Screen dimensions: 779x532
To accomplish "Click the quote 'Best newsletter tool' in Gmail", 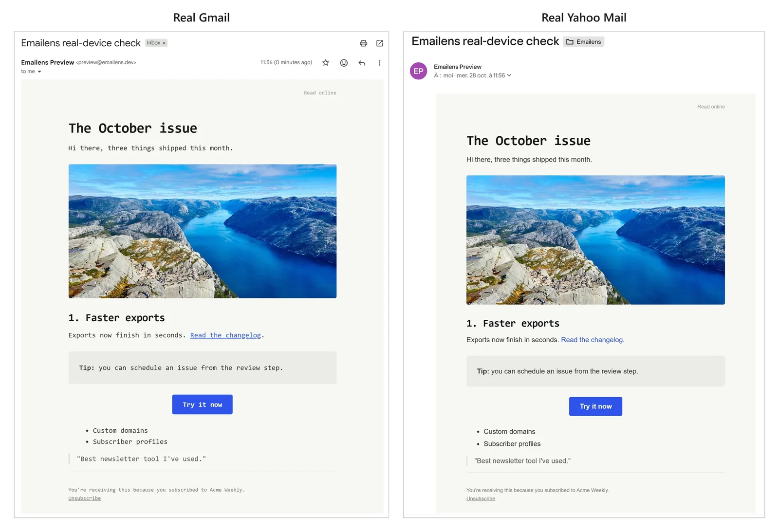I will pos(141,459).
